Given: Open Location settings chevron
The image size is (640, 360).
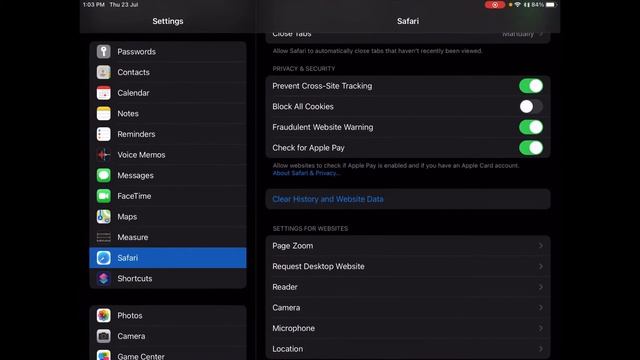Looking at the screenshot, I should (x=540, y=349).
